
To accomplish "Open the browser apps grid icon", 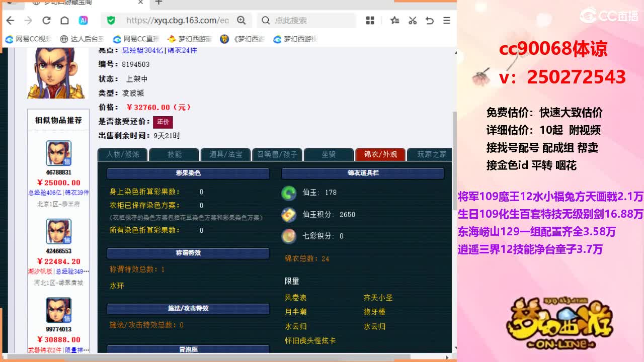I will tap(370, 21).
